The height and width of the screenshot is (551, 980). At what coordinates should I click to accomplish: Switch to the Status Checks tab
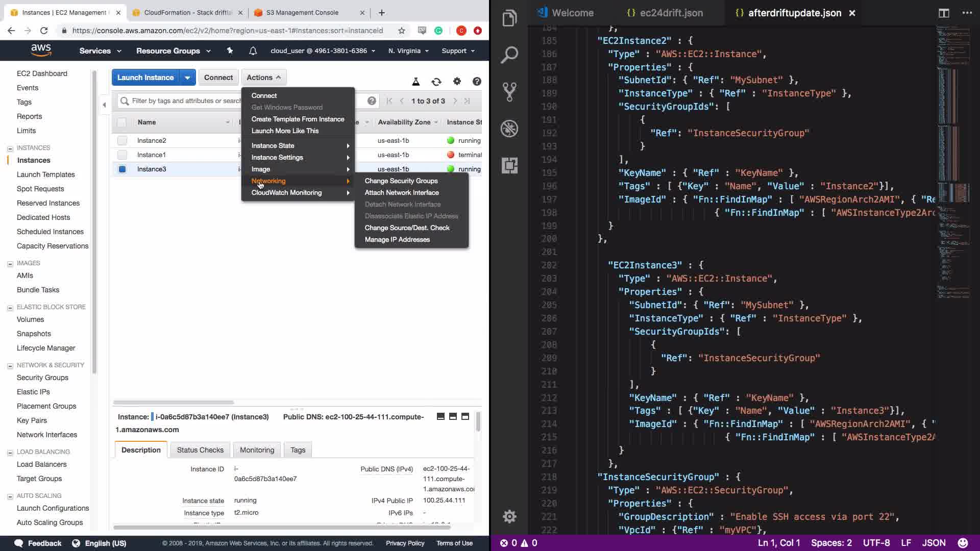200,450
